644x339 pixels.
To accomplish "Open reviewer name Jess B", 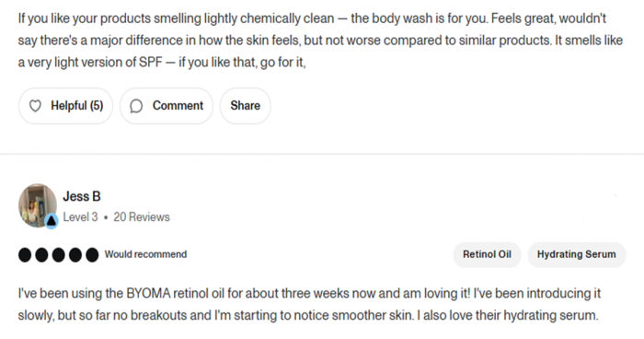I will point(82,196).
